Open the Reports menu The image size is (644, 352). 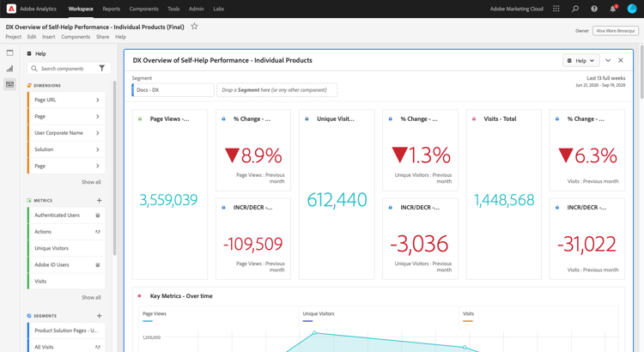[x=112, y=9]
